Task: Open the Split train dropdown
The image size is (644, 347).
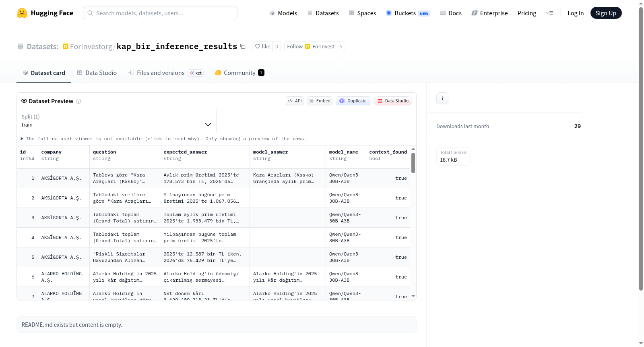Action: point(116,121)
